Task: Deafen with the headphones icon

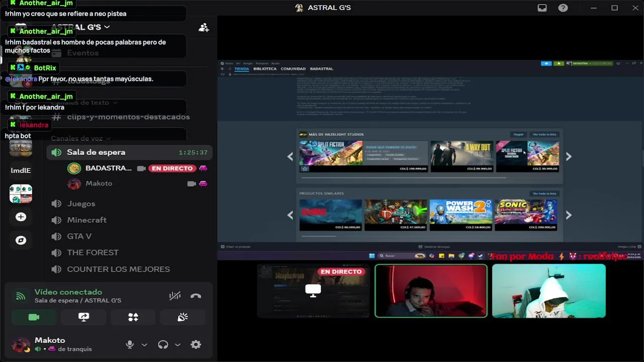Action: coord(163,344)
